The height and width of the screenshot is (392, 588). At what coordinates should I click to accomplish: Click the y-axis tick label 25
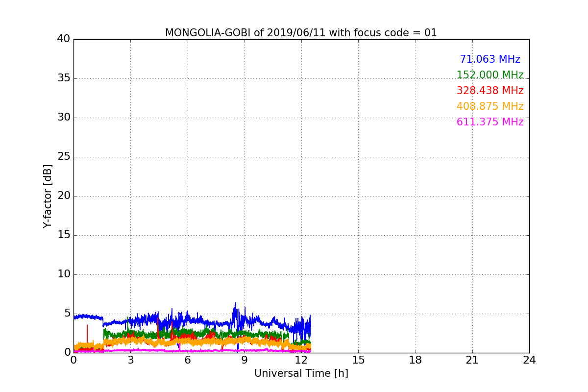click(64, 157)
